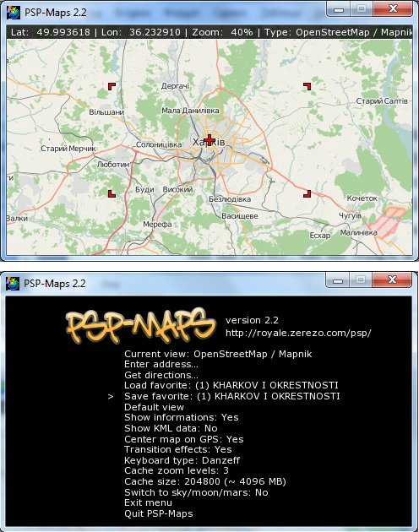Select Load favorite: KHARKOV I OKRESTNOSTI
The image size is (419, 532).
tap(231, 385)
